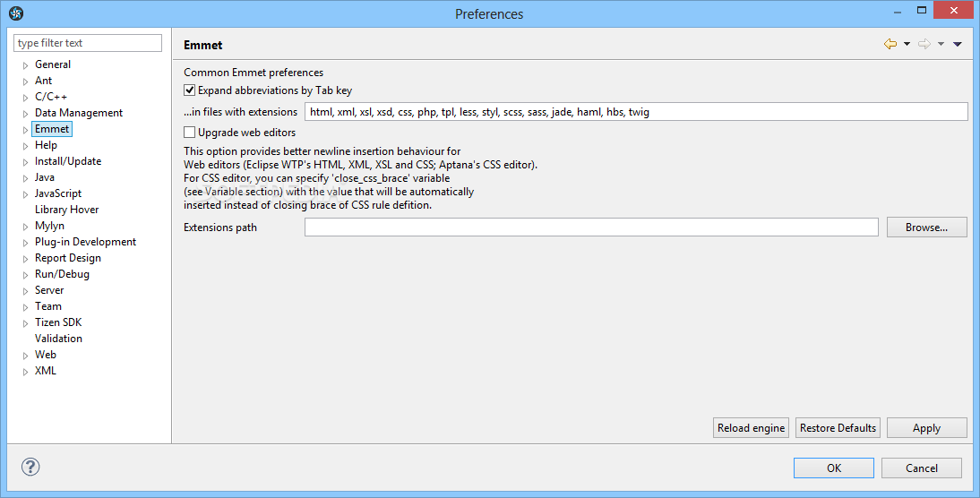Click the forward navigation arrow icon

pos(924,44)
